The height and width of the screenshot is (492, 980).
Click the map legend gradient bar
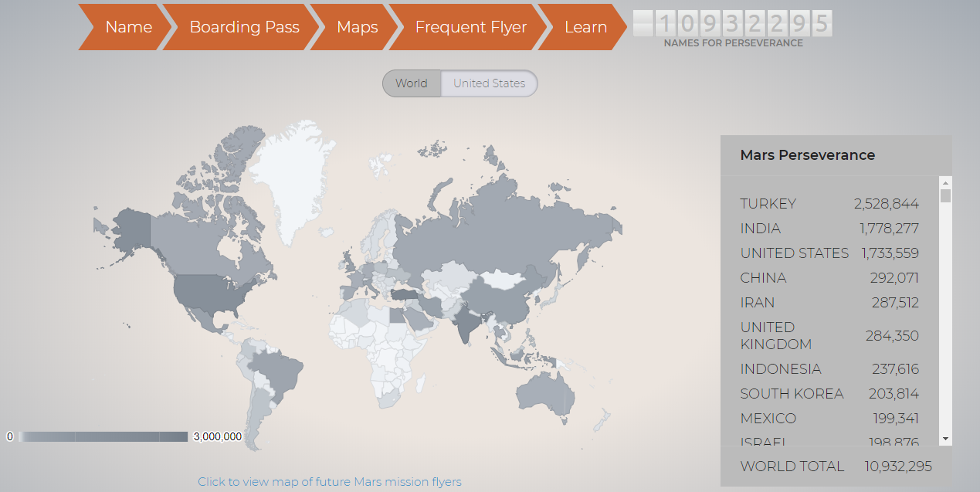click(103, 436)
